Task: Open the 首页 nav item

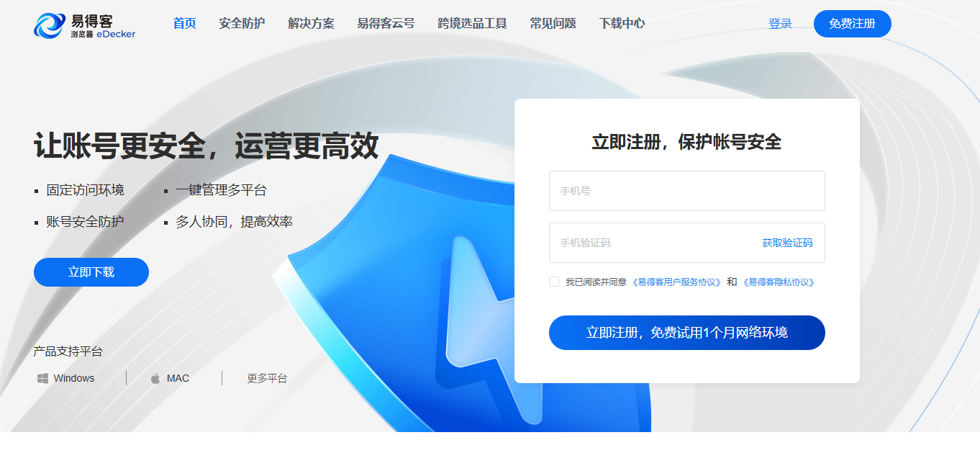Action: pos(185,23)
